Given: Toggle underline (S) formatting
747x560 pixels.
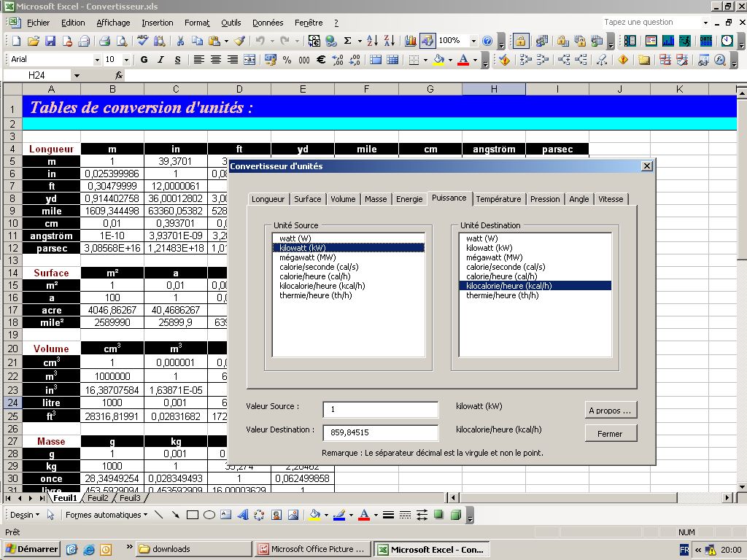Looking at the screenshot, I should pos(178,60).
